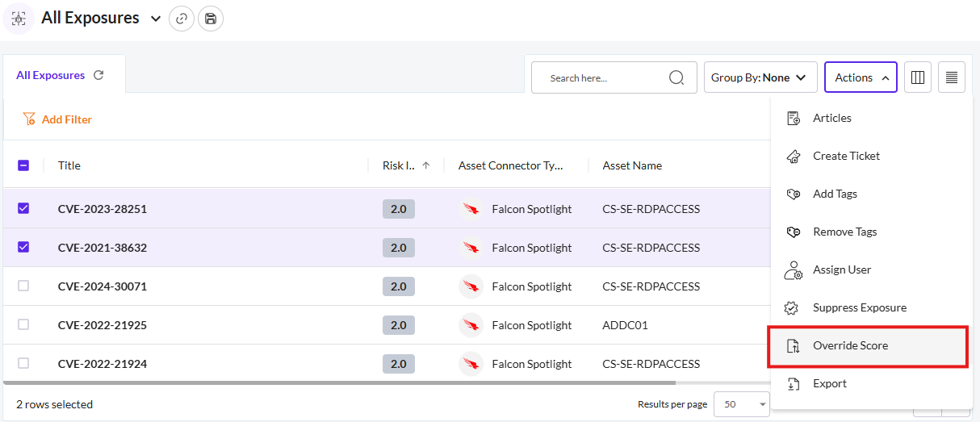Viewport: 980px width, 422px height.
Task: Click risk score 2.0 in CVE-2024-30071 row
Action: (399, 286)
